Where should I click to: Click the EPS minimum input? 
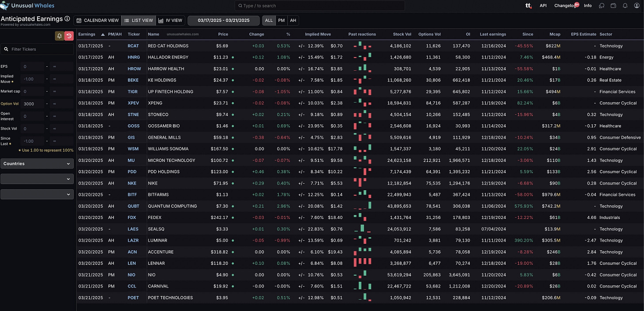(32, 66)
